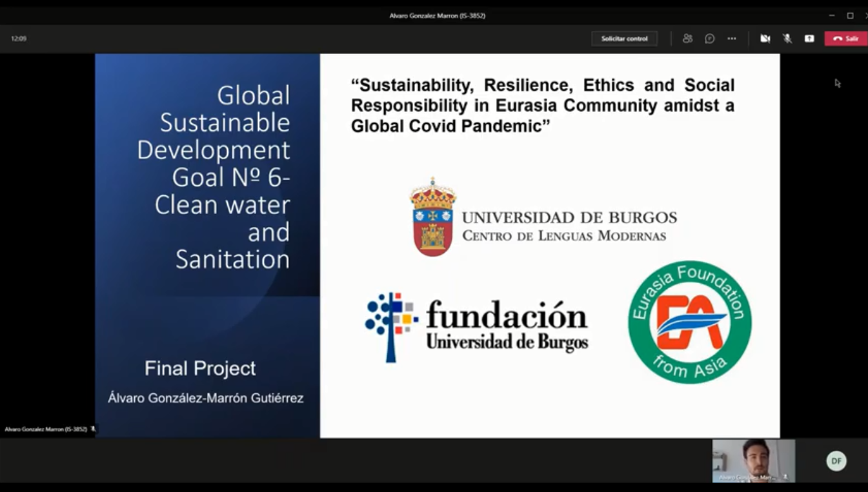Turn on the camera
The image size is (868, 492).
click(x=765, y=39)
